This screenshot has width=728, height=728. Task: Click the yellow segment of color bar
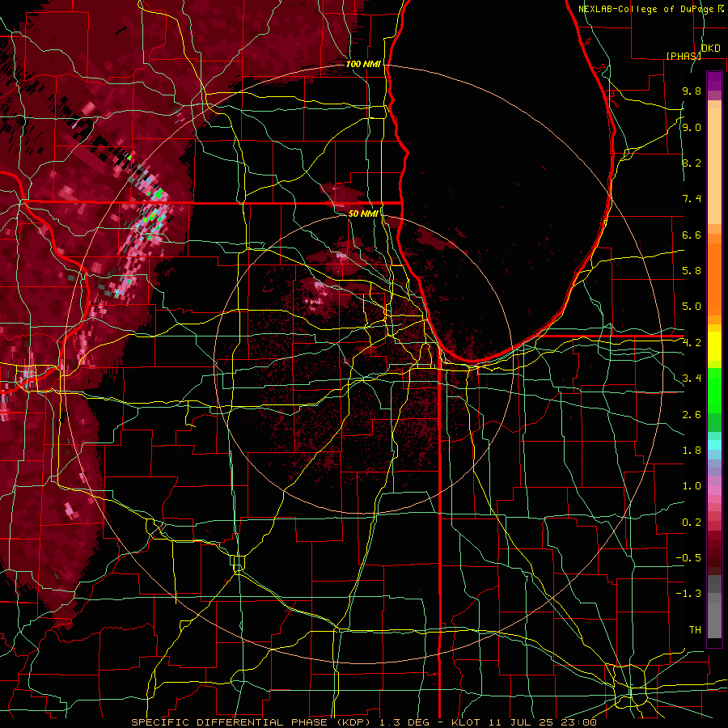click(x=714, y=346)
